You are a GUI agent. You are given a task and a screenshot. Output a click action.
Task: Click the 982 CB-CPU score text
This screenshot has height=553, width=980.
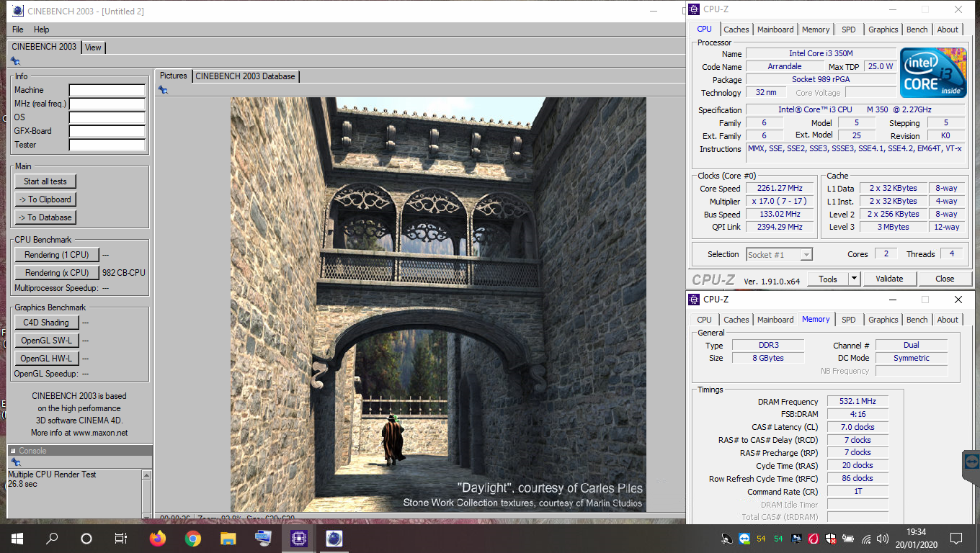(x=123, y=273)
